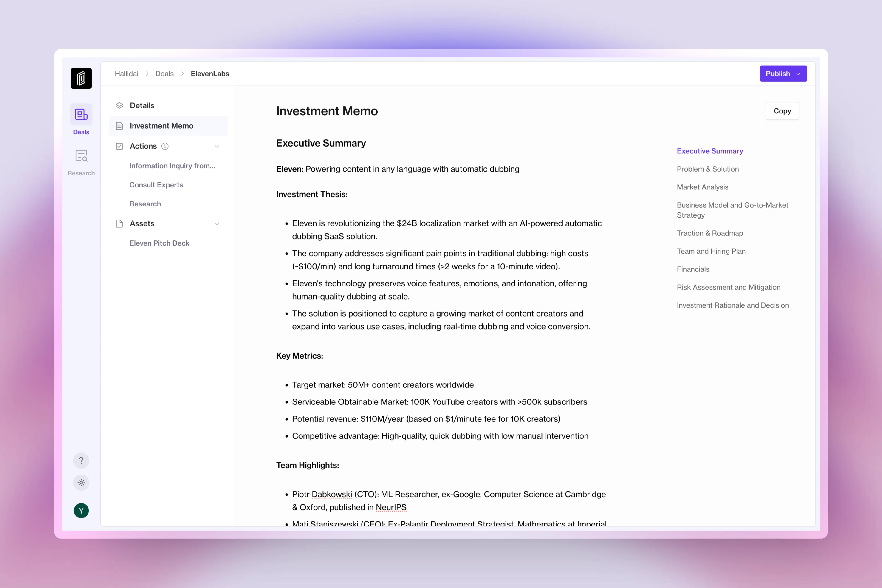Viewport: 882px width, 588px height.
Task: Click the Investment Memo page title
Action: [x=327, y=111]
